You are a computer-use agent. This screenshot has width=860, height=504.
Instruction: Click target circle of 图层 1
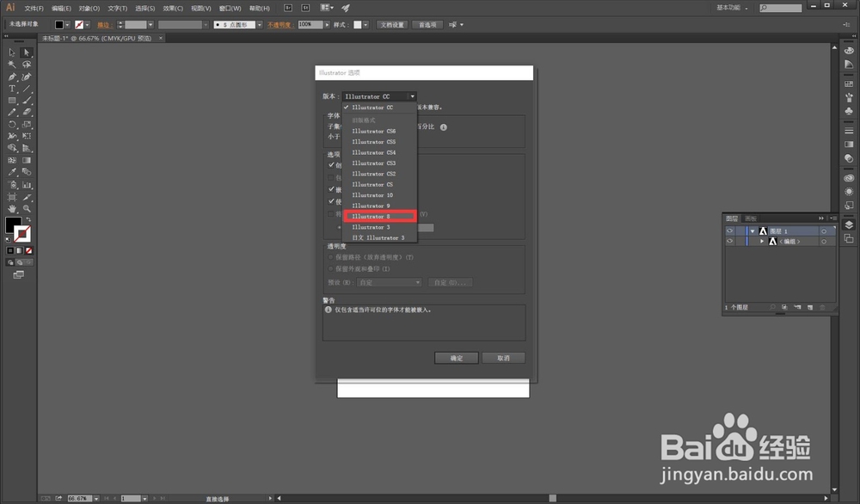click(x=823, y=230)
